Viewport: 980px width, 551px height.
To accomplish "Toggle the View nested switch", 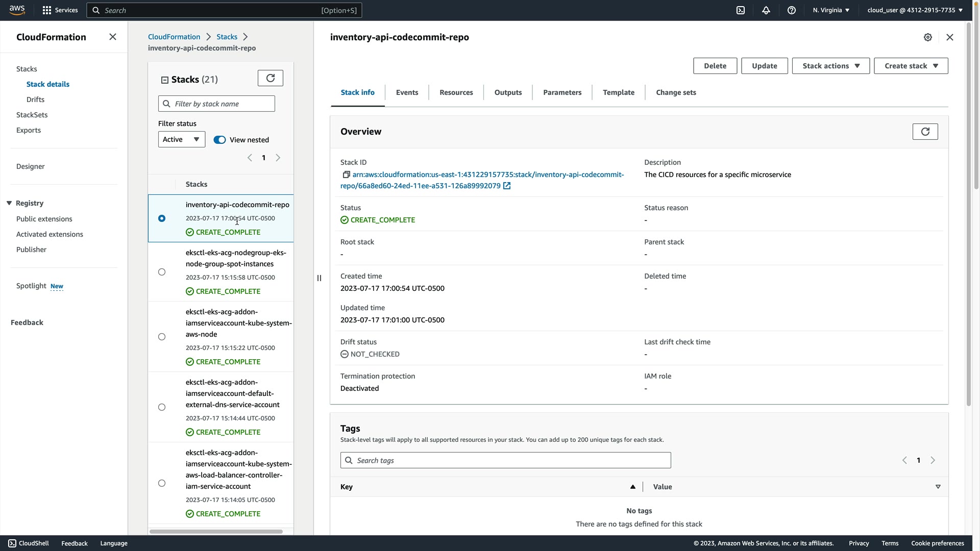I will click(x=219, y=140).
